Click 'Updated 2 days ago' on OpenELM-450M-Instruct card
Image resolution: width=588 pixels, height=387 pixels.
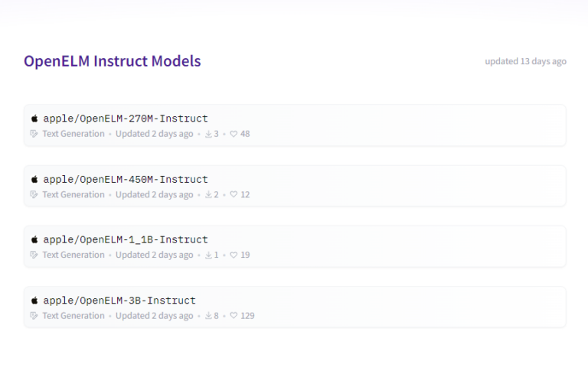[155, 195]
